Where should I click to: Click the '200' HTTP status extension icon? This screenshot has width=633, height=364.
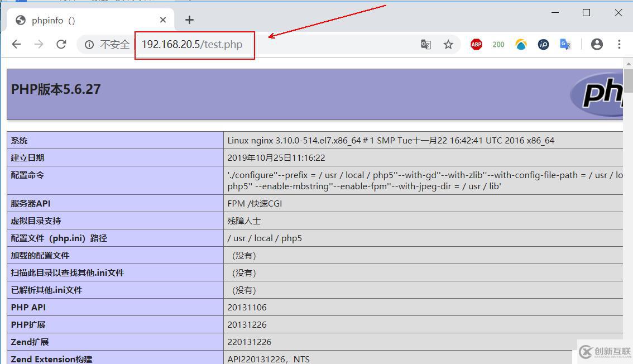point(498,44)
